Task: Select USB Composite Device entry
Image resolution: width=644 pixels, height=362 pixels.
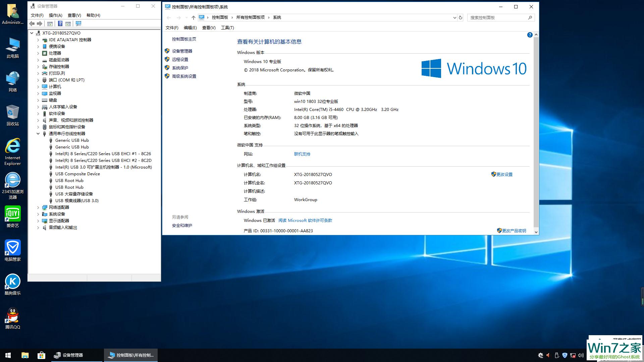Action: [77, 174]
